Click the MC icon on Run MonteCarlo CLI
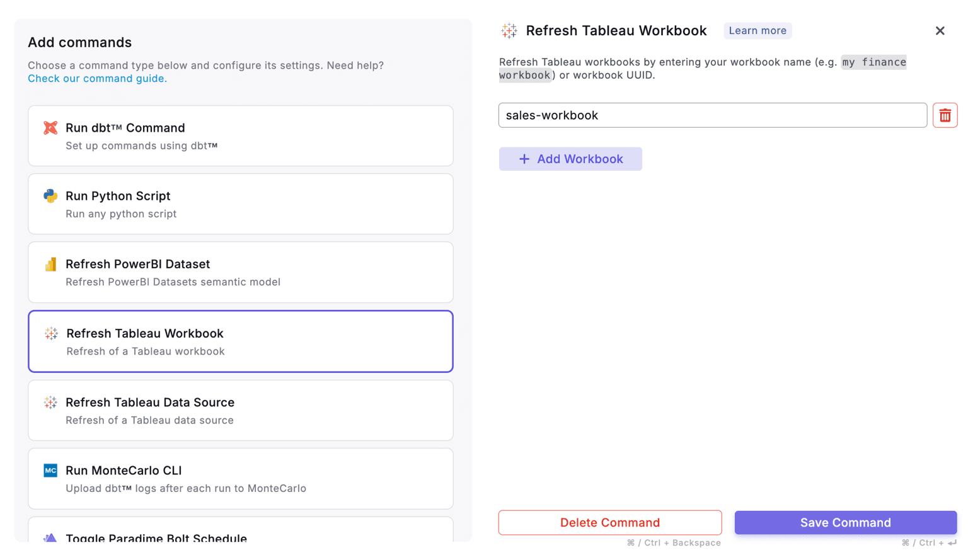This screenshot has height=560, width=968. 50,470
